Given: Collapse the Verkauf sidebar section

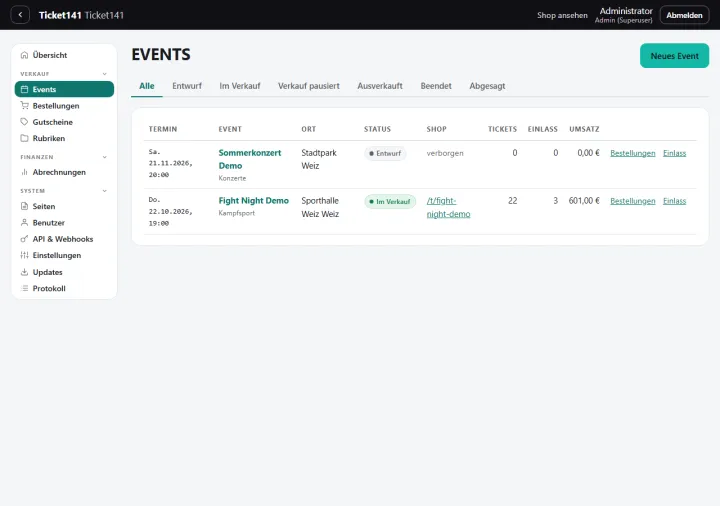Looking at the screenshot, I should coord(105,74).
